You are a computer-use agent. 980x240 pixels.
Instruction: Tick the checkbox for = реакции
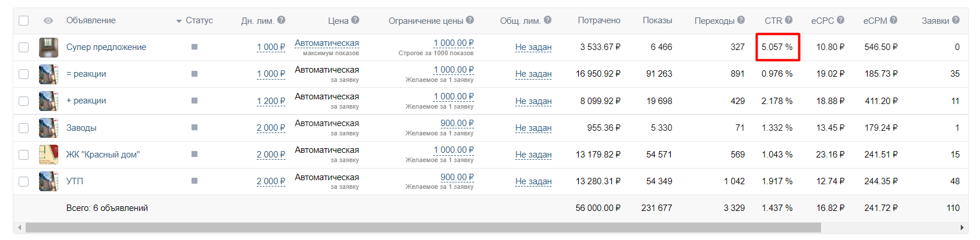[23, 74]
